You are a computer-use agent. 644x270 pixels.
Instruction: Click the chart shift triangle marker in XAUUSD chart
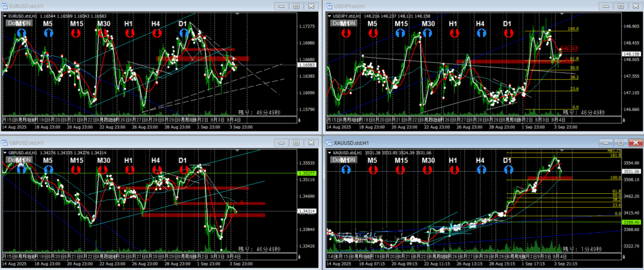click(x=562, y=151)
